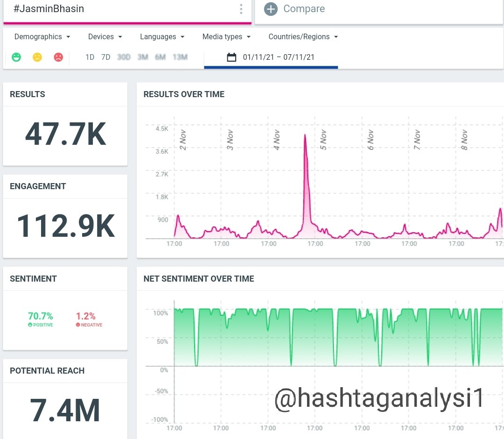Click the 7.4M potential reach value

(x=65, y=411)
